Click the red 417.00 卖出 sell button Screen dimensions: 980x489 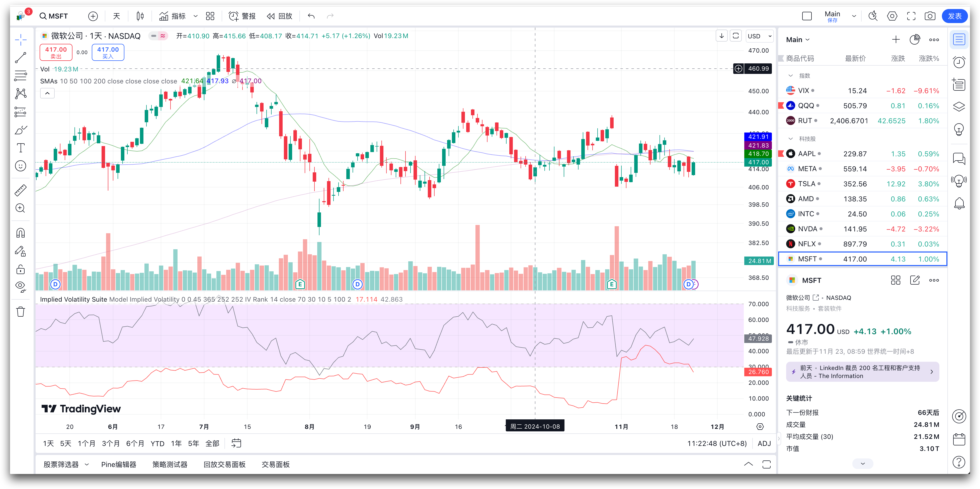click(x=56, y=52)
